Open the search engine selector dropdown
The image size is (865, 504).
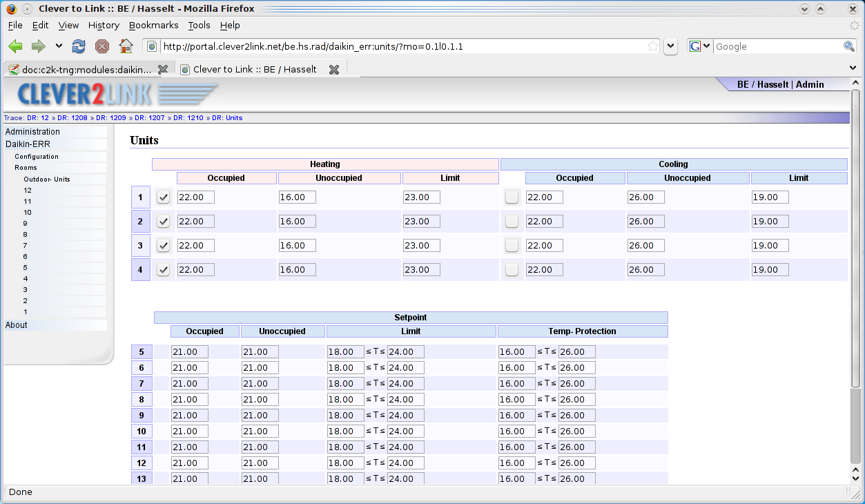click(x=699, y=46)
